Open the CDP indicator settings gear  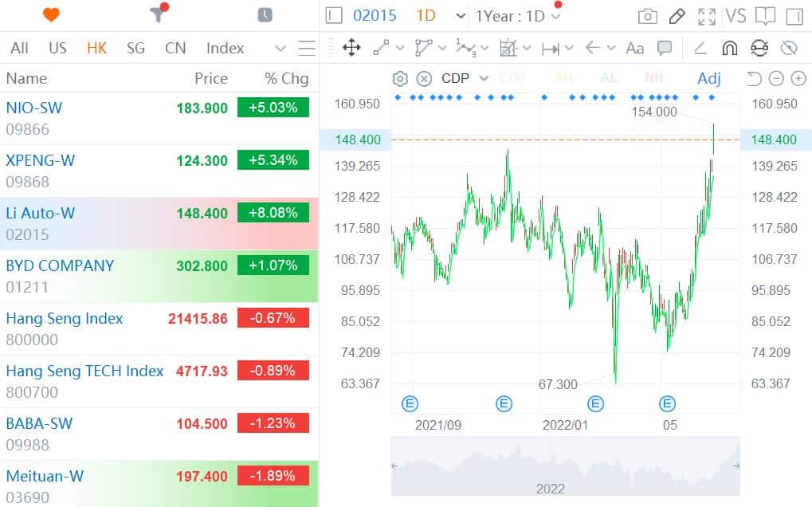[398, 78]
